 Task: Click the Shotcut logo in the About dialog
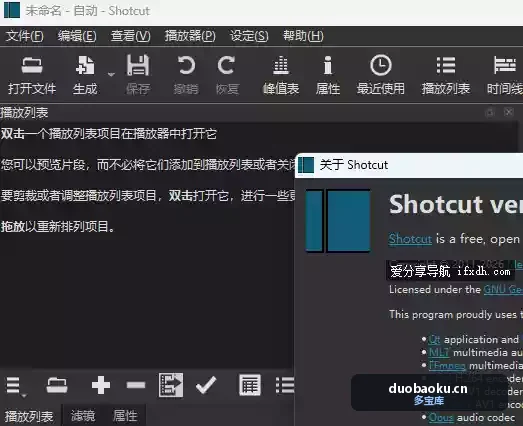[x=338, y=221]
